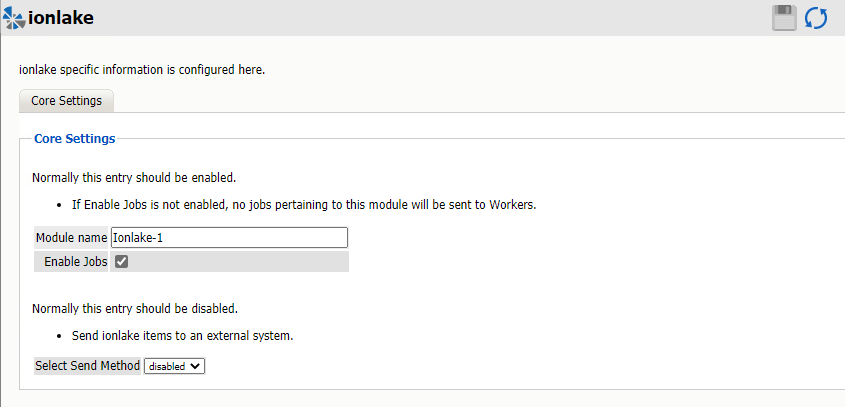The height and width of the screenshot is (407, 845).
Task: Click the gray cell beside Enable Jobs checkbox
Action: 240,262
